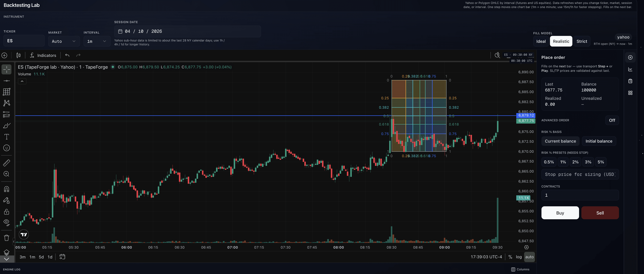Image resolution: width=644 pixels, height=274 pixels.
Task: Activate the magnet snap mode
Action: (x=7, y=189)
